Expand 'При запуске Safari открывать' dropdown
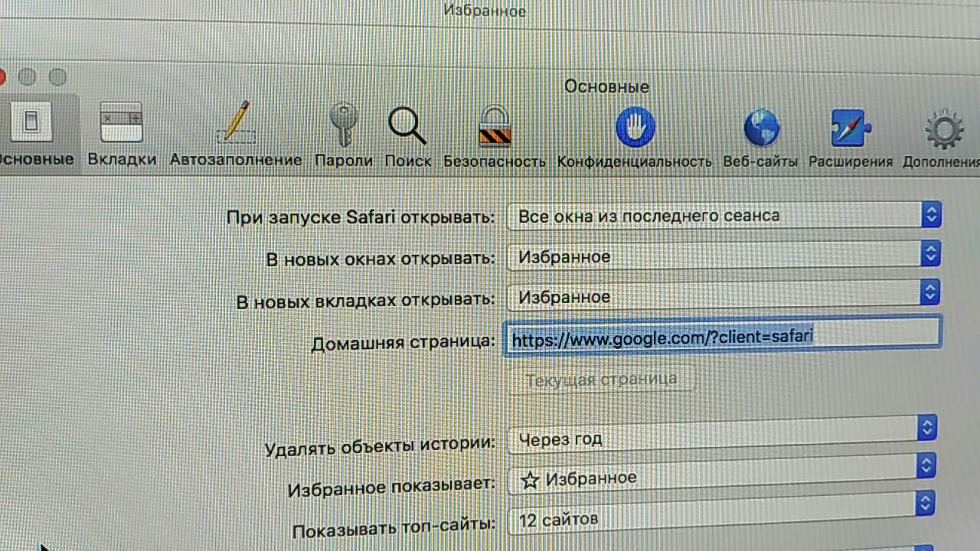The width and height of the screenshot is (980, 551). pyautogui.click(x=724, y=216)
